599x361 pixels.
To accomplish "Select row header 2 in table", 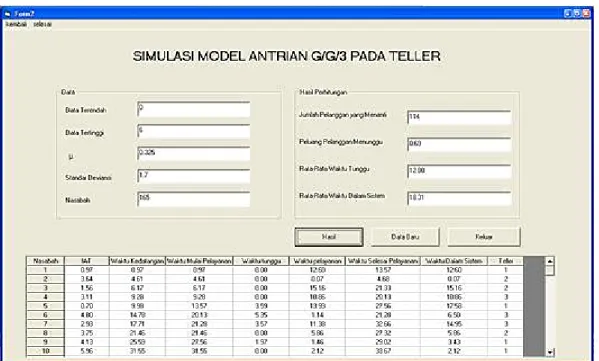I will [x=46, y=279].
